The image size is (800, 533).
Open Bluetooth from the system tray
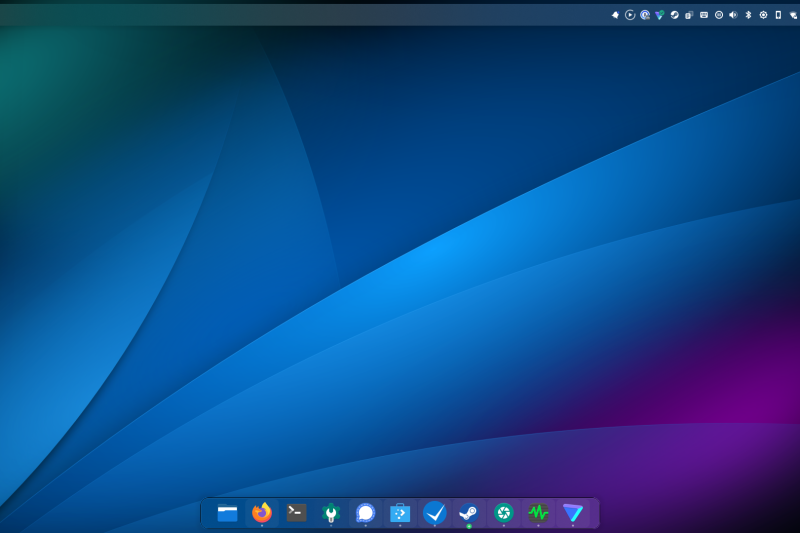coord(748,15)
